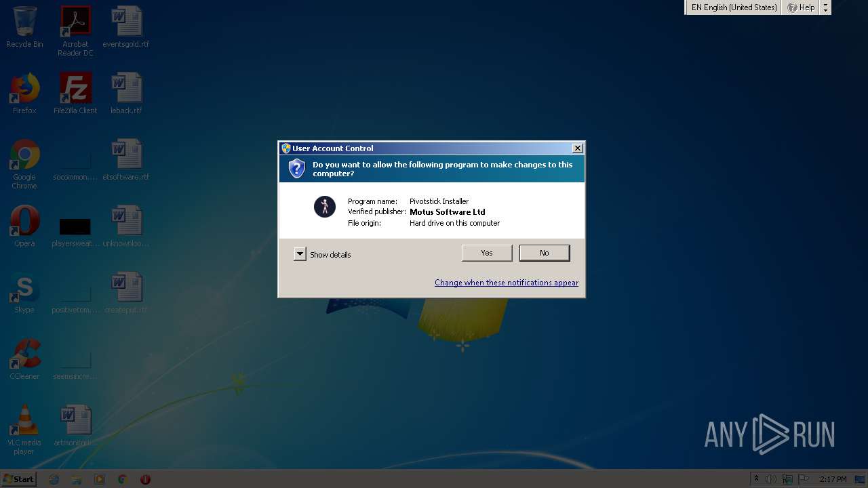Select the artmonitor desktop document

tap(75, 426)
